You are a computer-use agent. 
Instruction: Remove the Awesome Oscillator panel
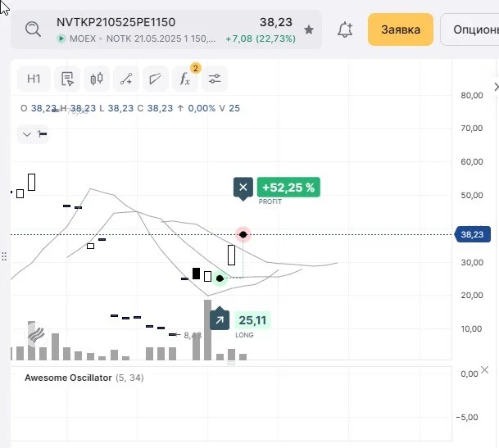pyautogui.click(x=485, y=369)
